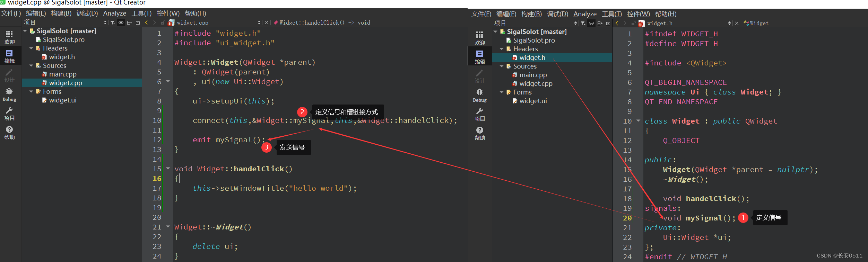
Task: Click split panel icon in left project panel
Action: [129, 22]
